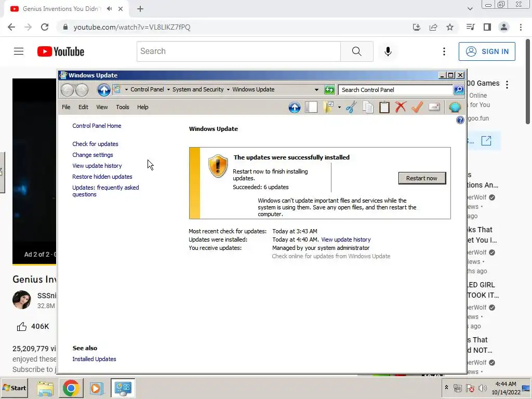Open Chrome tab search chevron

click(x=470, y=9)
